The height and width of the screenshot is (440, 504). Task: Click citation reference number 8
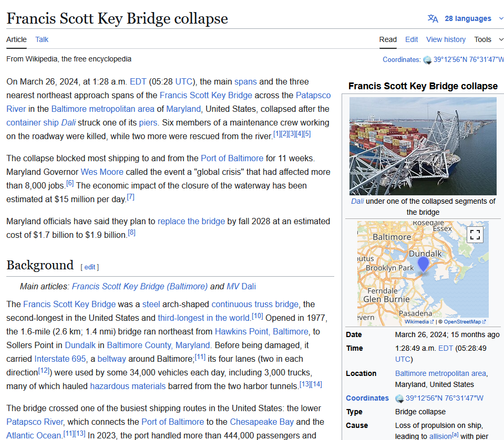pos(131,233)
